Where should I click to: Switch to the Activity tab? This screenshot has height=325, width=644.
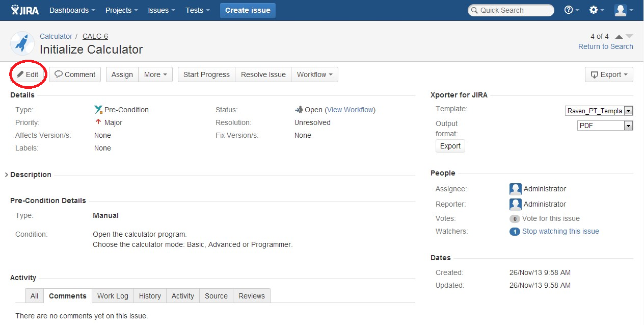(183, 296)
